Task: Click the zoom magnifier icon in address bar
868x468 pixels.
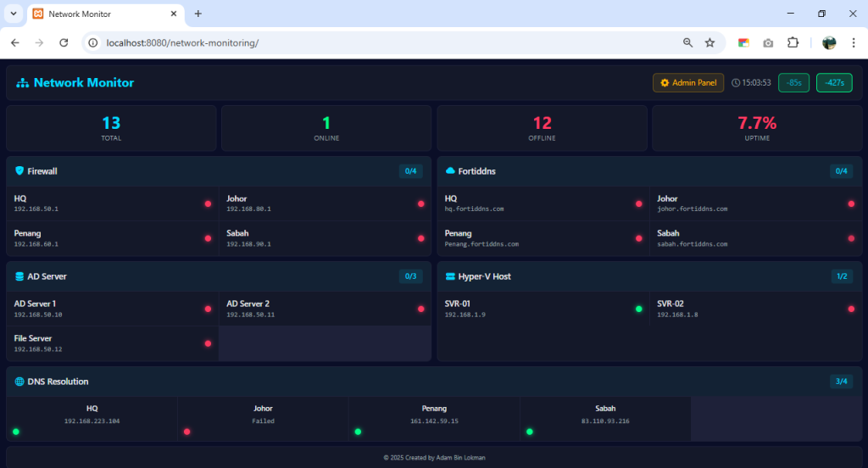Action: tap(687, 42)
